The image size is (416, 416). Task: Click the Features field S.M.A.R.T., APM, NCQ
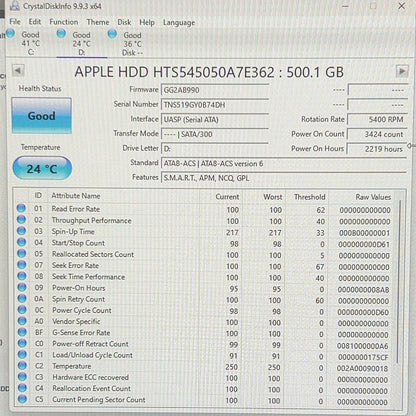pos(284,178)
